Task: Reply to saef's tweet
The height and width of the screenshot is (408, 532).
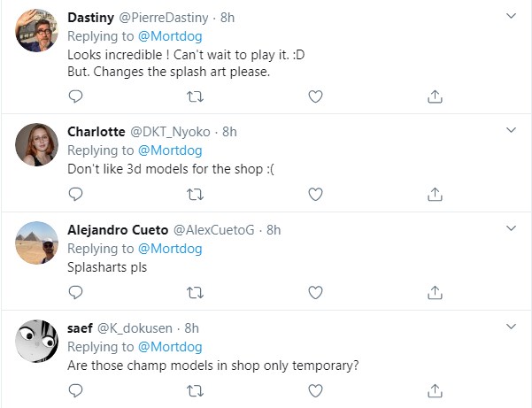Action: pos(75,390)
